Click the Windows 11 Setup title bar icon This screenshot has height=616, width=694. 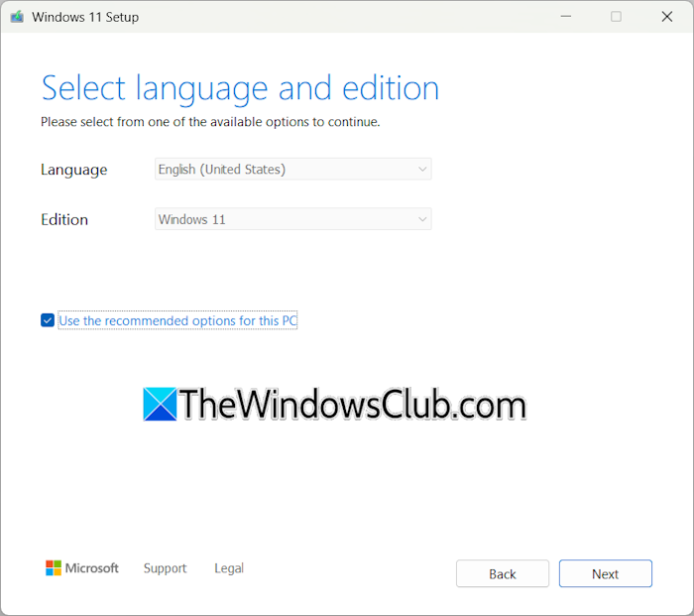pos(17,17)
